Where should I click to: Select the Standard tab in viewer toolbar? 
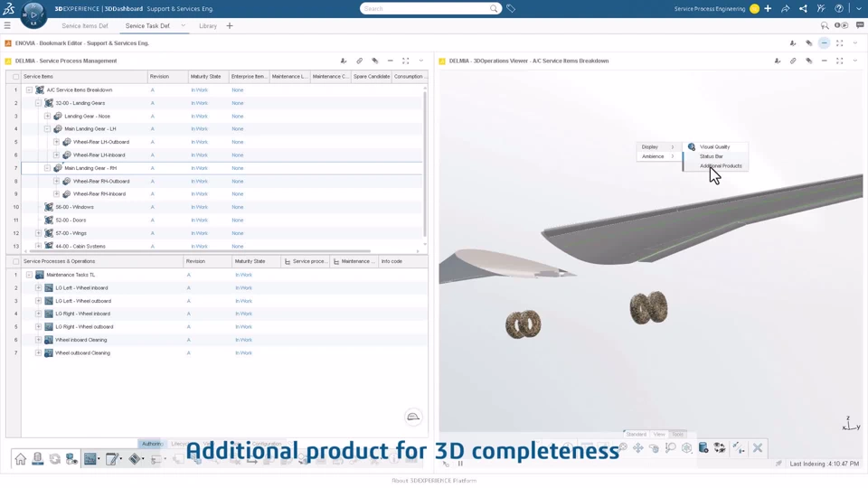636,435
